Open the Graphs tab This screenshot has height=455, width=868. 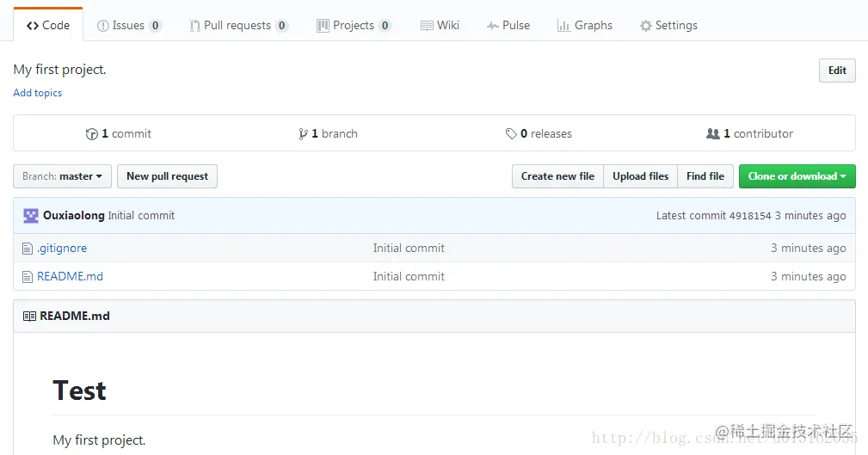point(585,26)
